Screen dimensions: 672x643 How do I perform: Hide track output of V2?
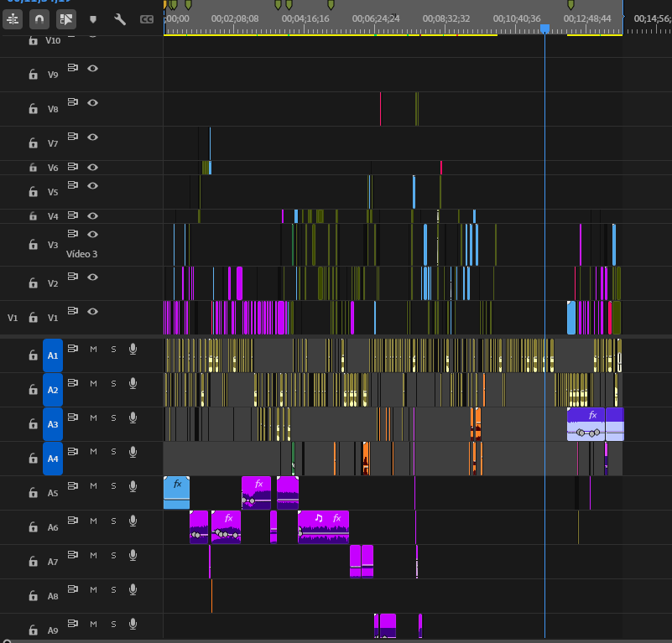[x=92, y=277]
